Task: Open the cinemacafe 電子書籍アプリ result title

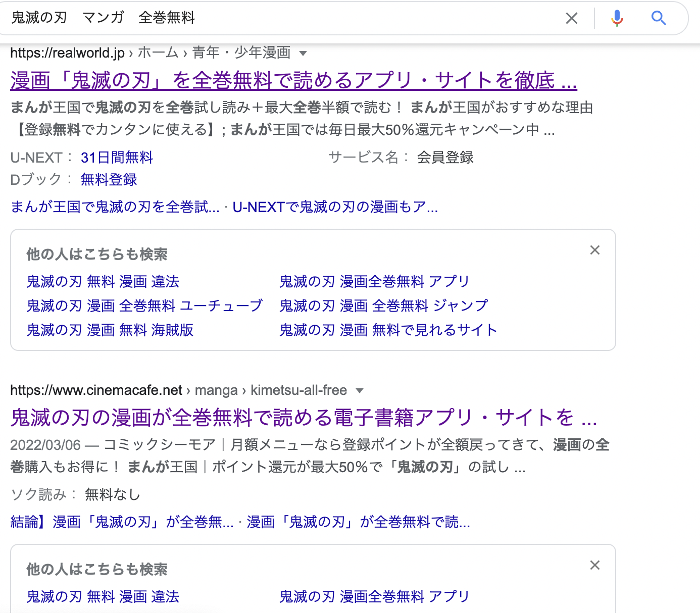Action: click(303, 418)
